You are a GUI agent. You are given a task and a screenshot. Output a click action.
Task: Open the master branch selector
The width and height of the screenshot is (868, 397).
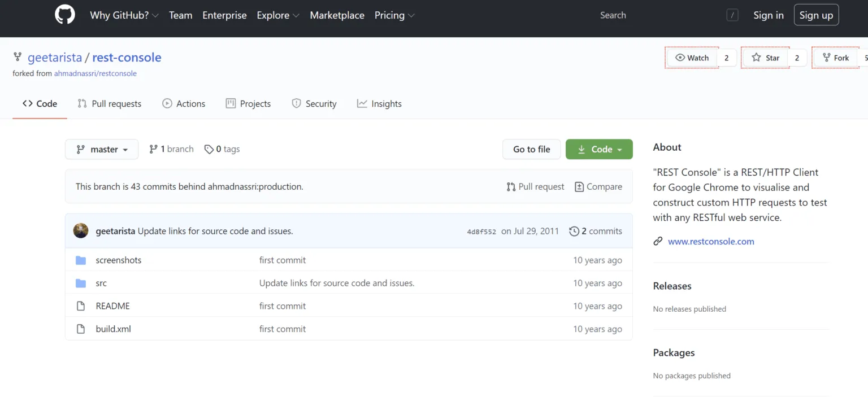click(102, 149)
